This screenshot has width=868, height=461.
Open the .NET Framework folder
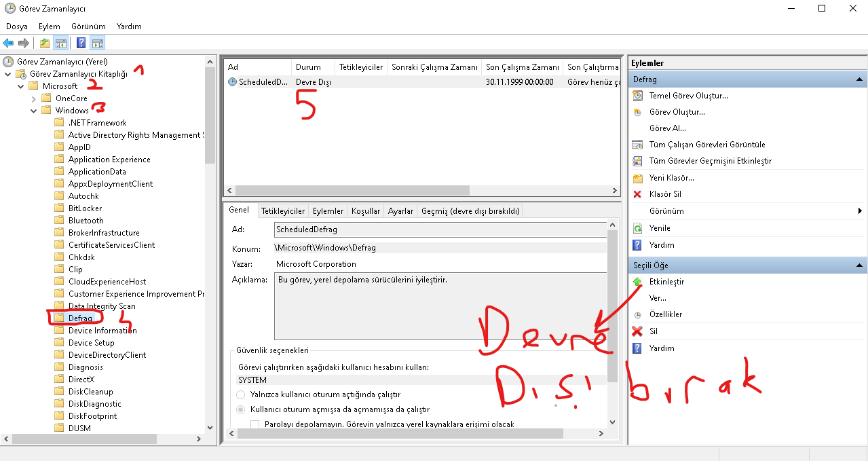point(97,123)
